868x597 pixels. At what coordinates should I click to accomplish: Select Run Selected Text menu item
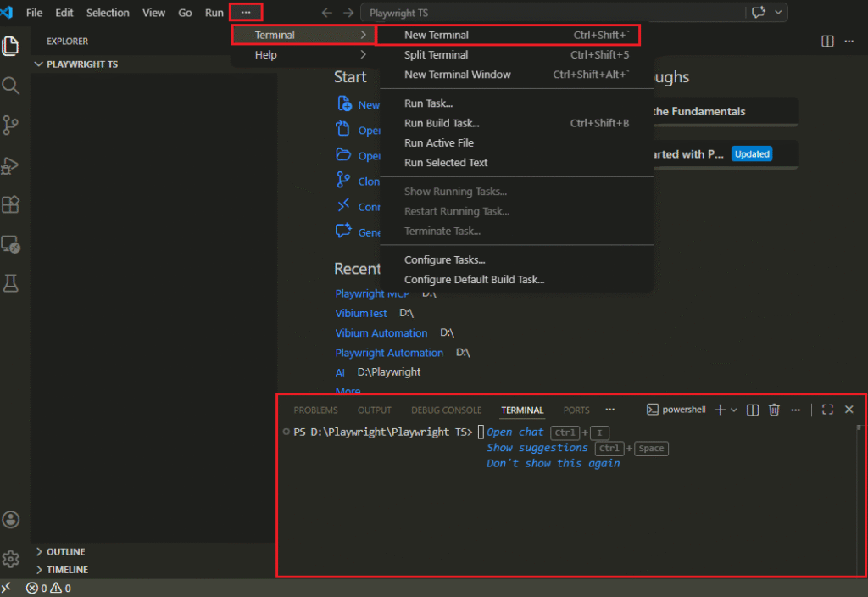coord(516,163)
